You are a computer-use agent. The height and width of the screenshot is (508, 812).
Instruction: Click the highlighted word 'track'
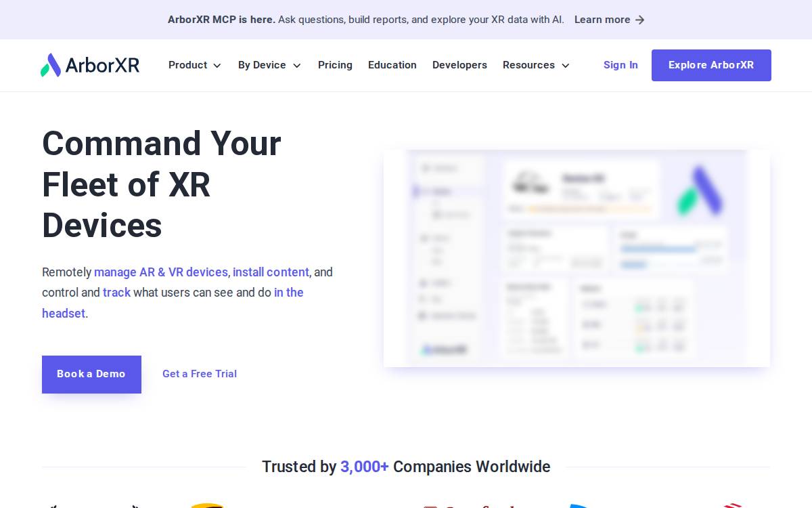pyautogui.click(x=116, y=293)
